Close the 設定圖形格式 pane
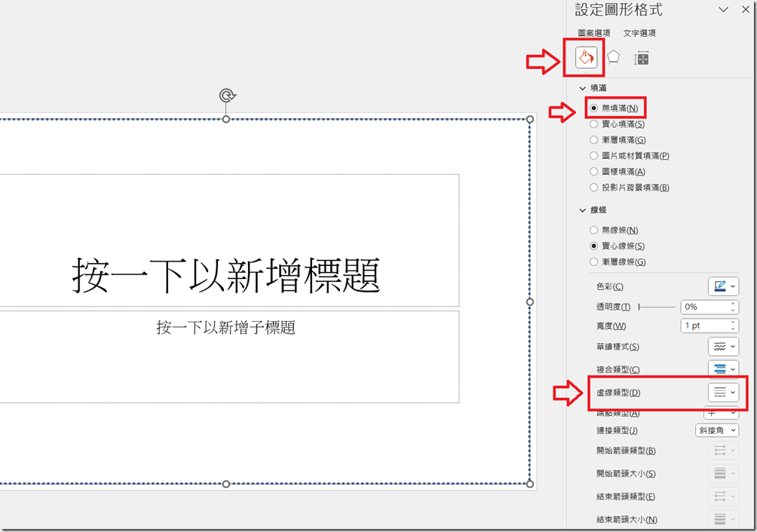The image size is (757, 532). point(746,10)
